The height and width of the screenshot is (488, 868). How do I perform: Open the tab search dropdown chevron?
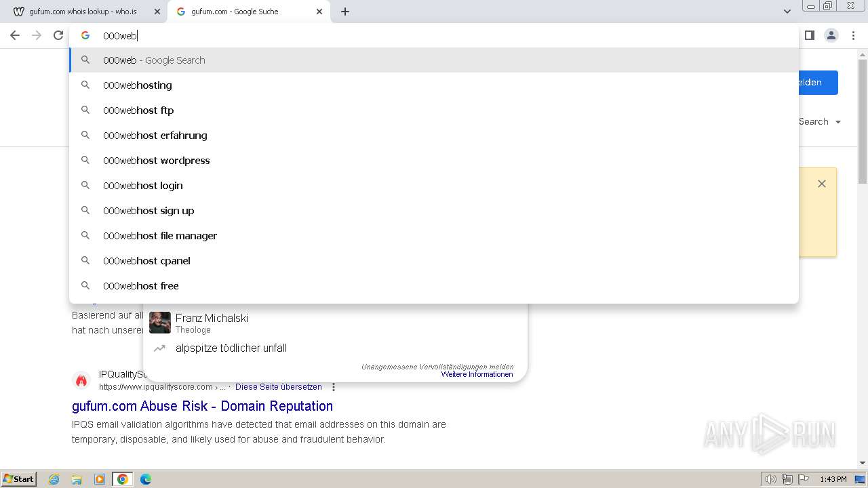click(787, 12)
